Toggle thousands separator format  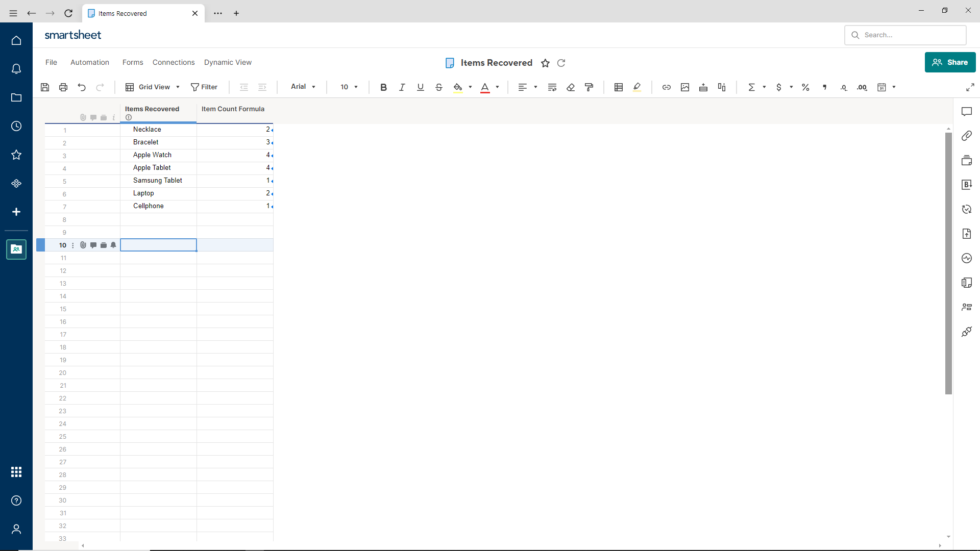(824, 87)
